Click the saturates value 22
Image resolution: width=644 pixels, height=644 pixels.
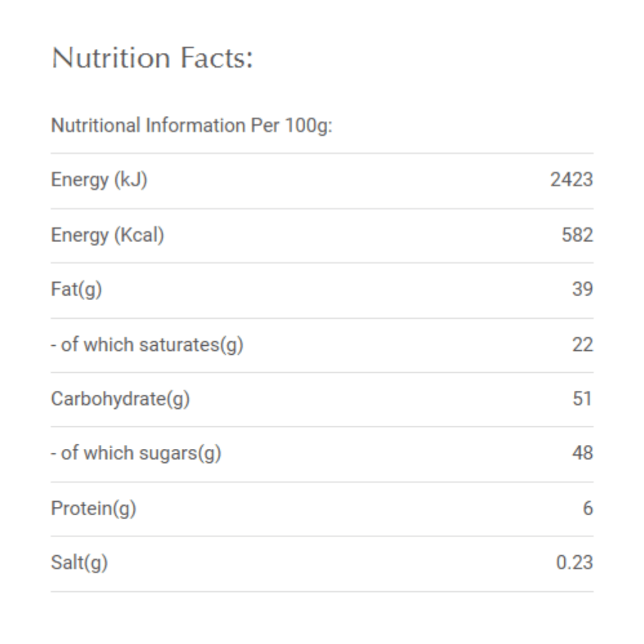(582, 345)
